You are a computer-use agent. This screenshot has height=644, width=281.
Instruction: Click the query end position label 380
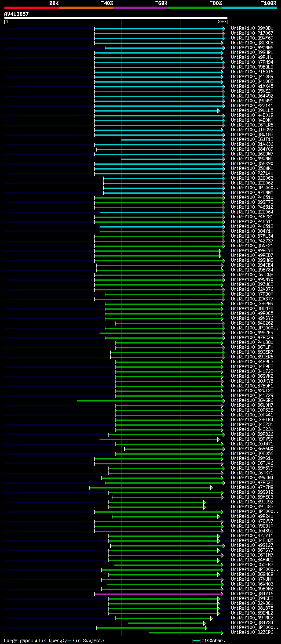(x=222, y=22)
